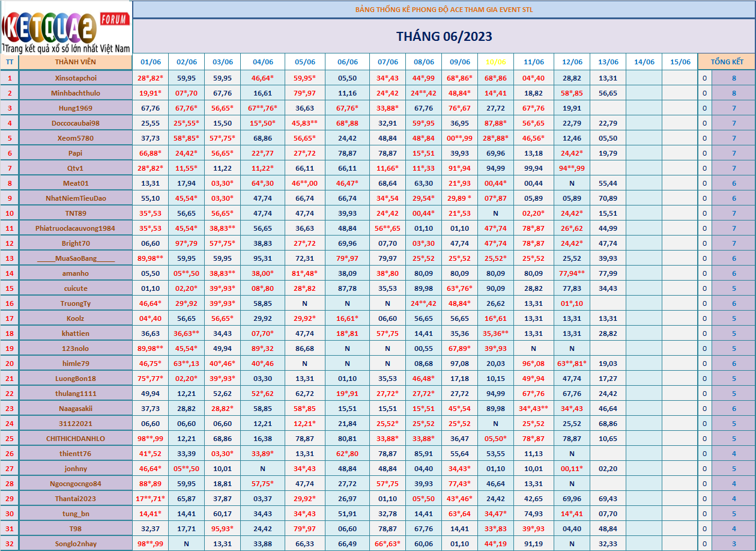
Task: Select Naagasakii's 11/06 cell 34*,43**
Action: 533,409
